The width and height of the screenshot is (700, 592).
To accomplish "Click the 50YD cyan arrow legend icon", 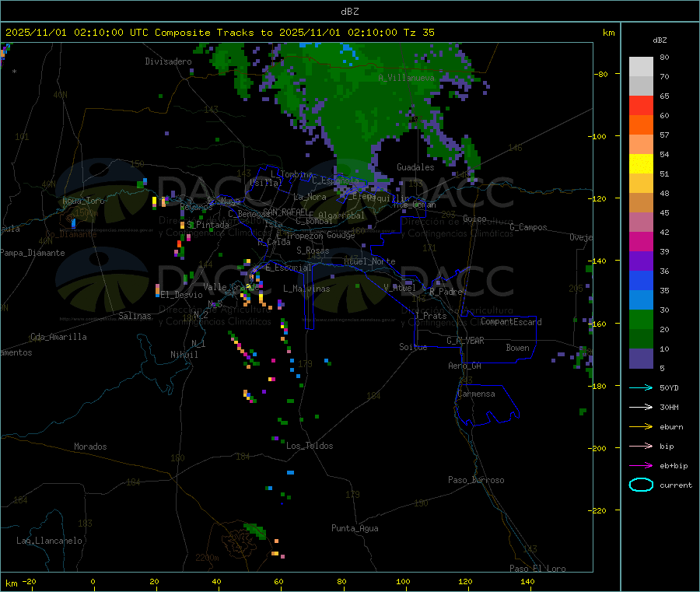I will pos(641,387).
